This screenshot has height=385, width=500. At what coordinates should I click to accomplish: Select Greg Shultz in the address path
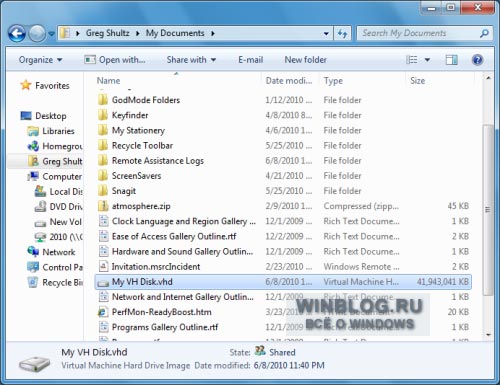coord(107,33)
